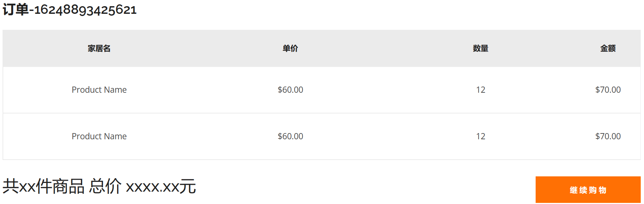Click the second row's $60.00 unit price

coord(290,136)
